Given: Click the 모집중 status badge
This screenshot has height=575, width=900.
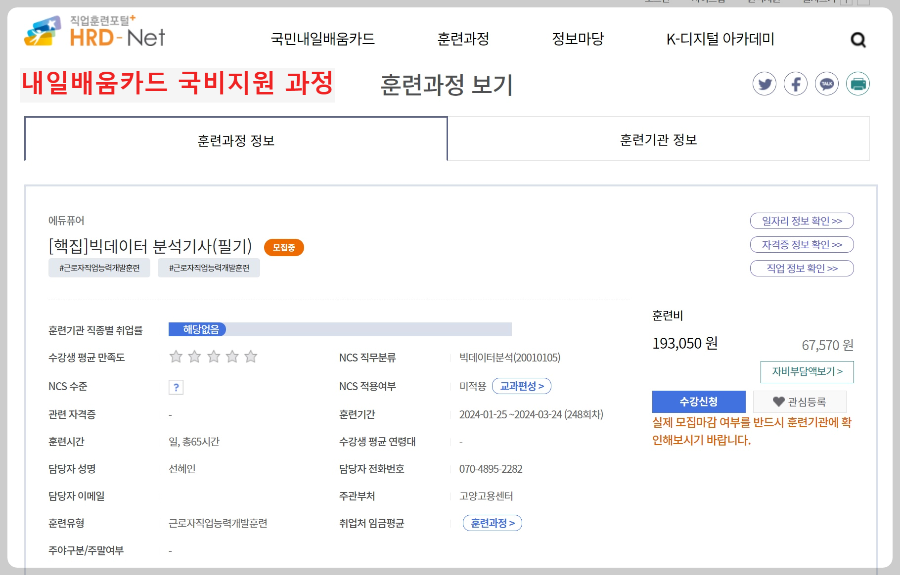Looking at the screenshot, I should pos(284,247).
